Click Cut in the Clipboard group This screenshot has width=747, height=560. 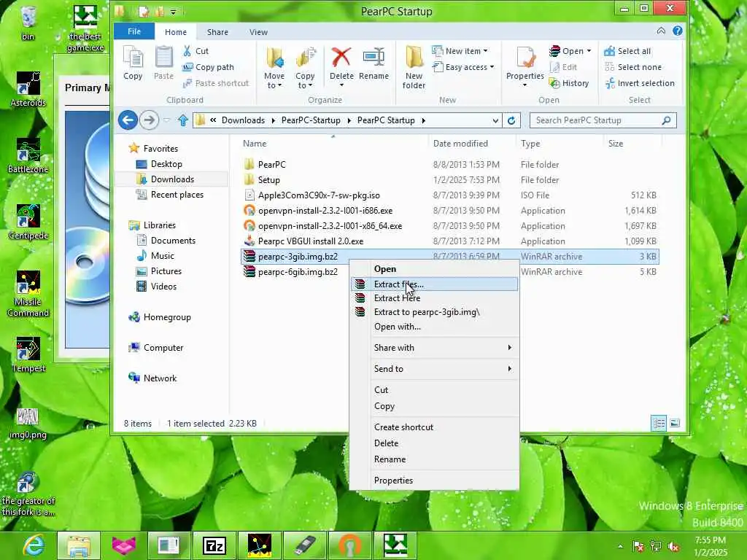pyautogui.click(x=196, y=51)
